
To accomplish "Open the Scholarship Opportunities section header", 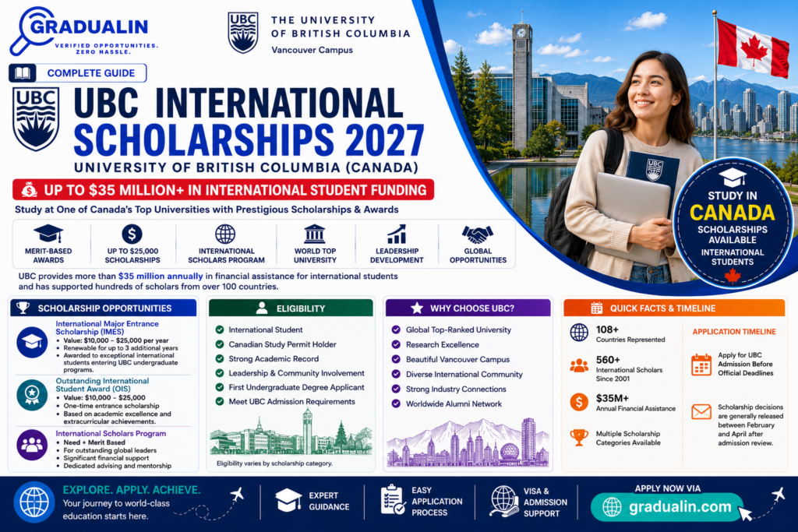I will tap(103, 308).
